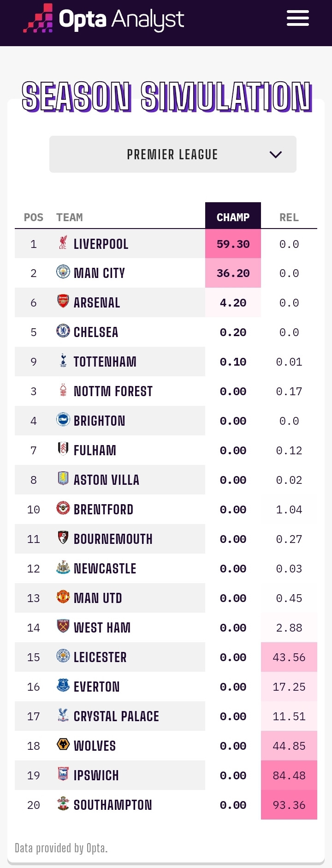Select the CHAMP column header

click(x=233, y=217)
